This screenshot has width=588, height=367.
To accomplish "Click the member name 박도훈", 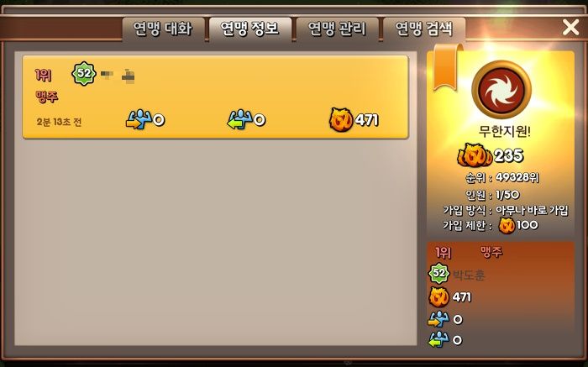I will point(469,275).
